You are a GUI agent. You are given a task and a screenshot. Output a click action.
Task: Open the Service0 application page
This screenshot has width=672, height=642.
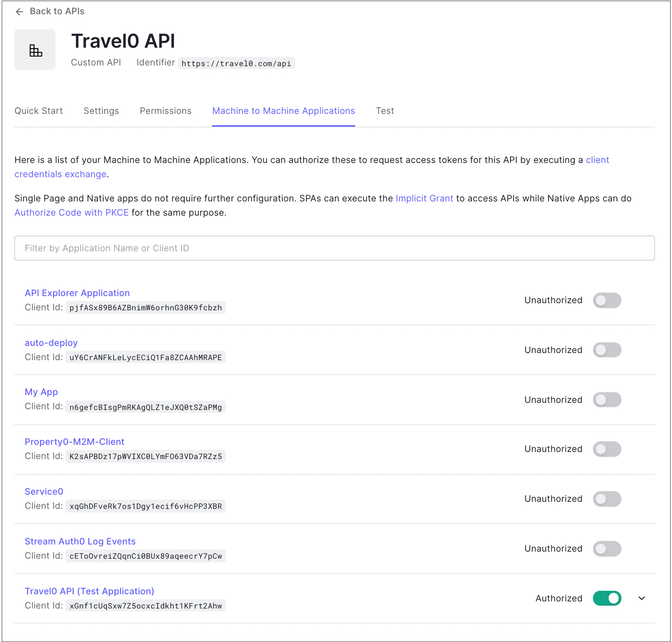tap(44, 491)
